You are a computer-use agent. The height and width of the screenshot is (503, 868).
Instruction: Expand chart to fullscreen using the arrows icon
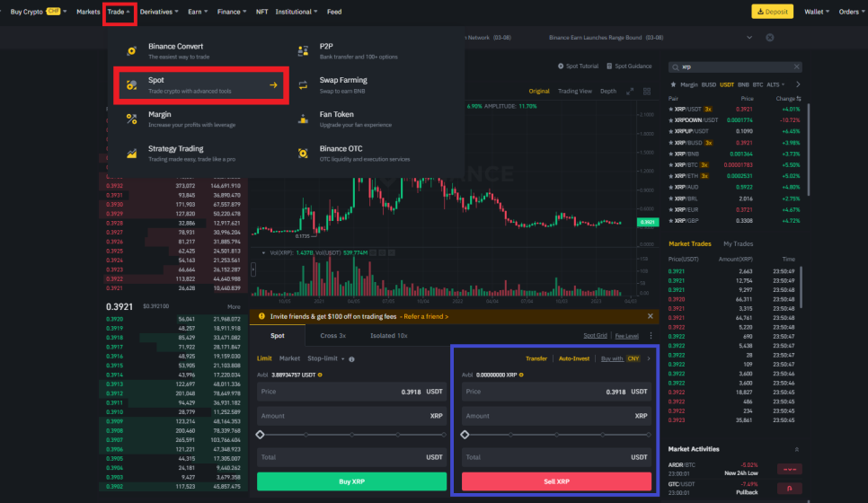click(630, 92)
